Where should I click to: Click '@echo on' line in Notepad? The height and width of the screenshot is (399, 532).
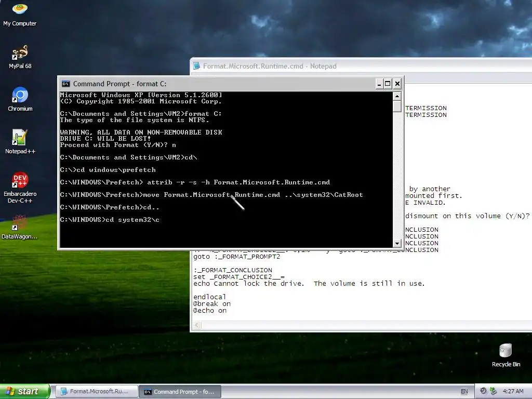pos(210,311)
